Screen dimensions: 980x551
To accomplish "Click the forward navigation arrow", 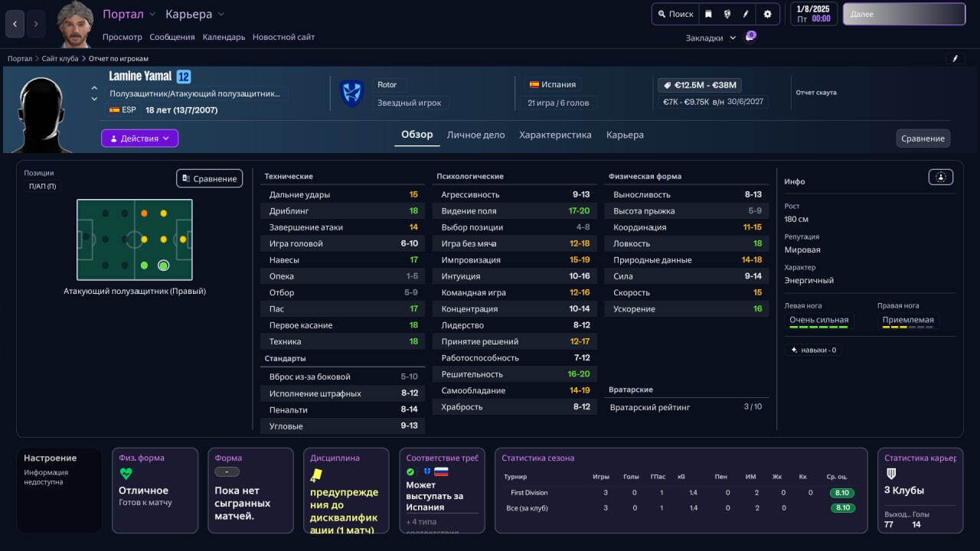I will pos(36,24).
